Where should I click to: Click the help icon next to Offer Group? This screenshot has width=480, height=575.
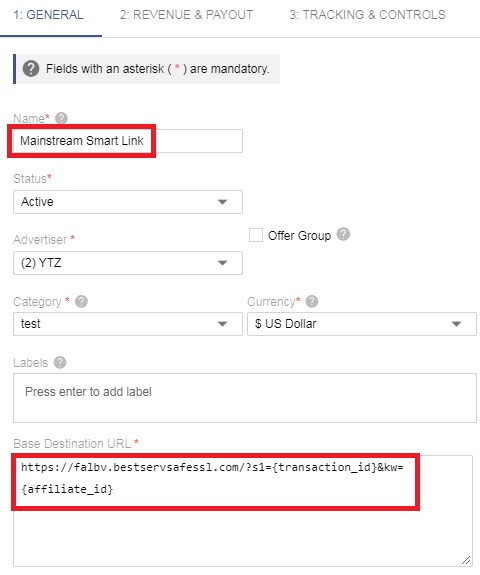(343, 234)
